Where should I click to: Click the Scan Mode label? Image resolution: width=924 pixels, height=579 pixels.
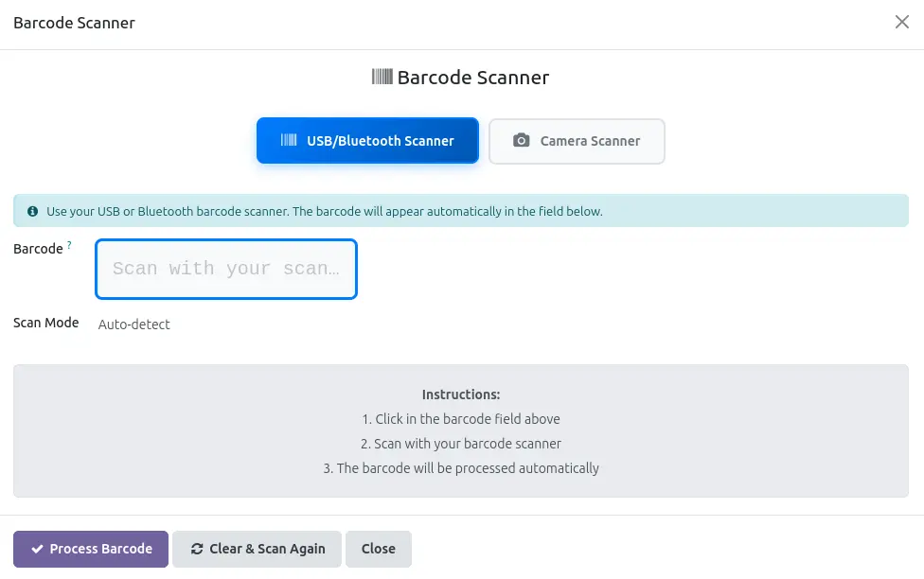[x=46, y=323]
